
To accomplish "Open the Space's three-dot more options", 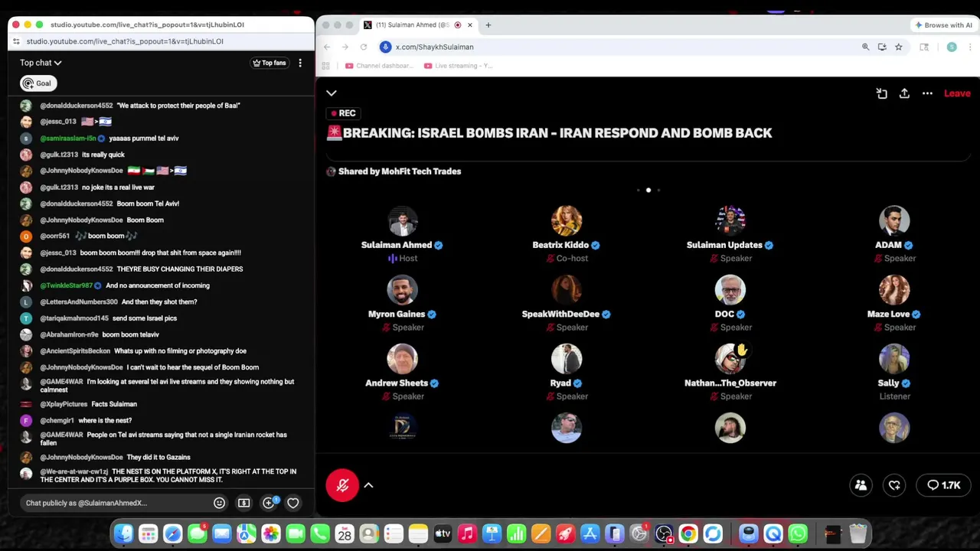I will 927,93.
